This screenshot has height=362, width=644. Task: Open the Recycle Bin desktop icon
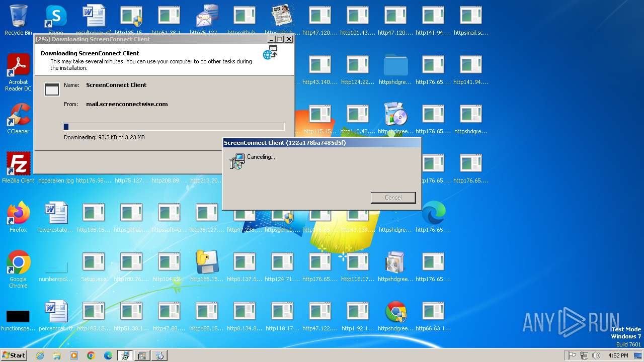pos(19,19)
